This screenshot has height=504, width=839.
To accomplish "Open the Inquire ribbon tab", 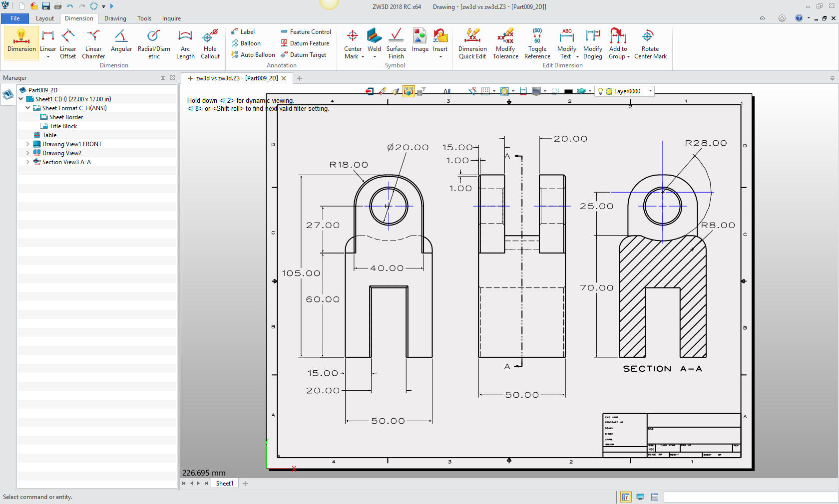I will [x=171, y=18].
